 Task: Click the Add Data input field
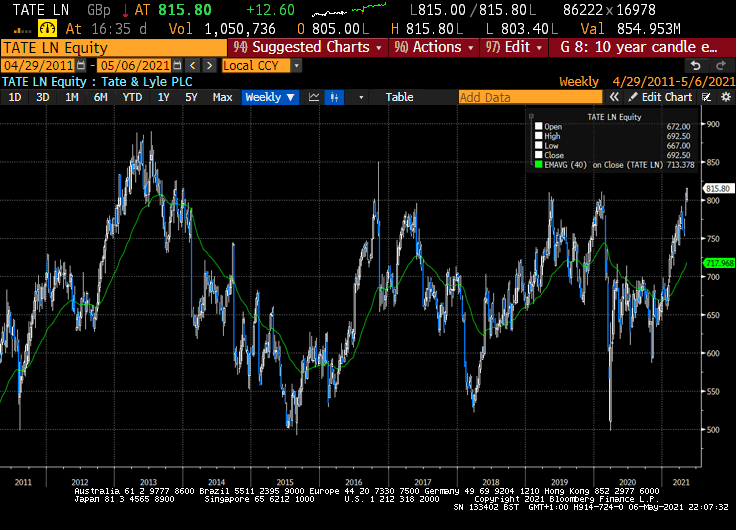pyautogui.click(x=530, y=97)
